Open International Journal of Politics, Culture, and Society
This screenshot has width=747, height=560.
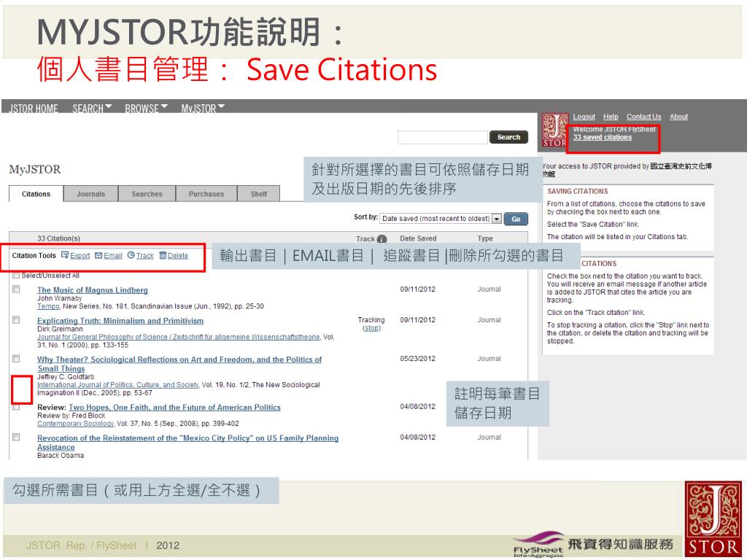pos(118,385)
